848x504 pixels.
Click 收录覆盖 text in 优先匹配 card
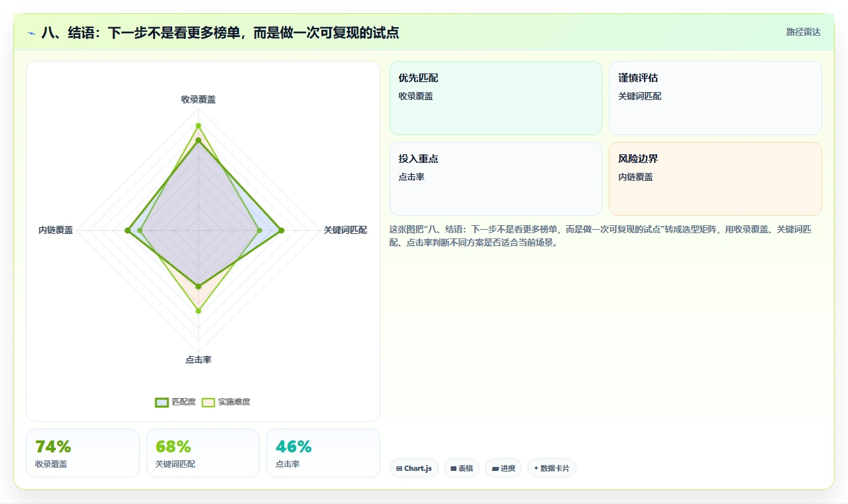(415, 96)
